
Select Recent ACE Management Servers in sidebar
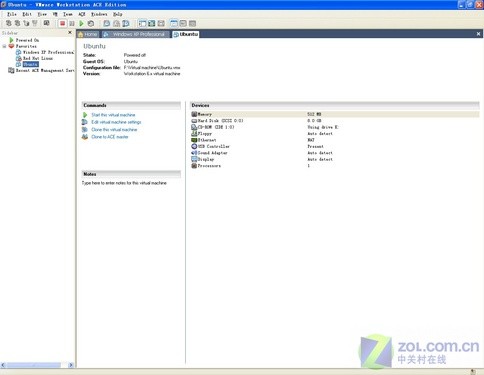pyautogui.click(x=45, y=70)
